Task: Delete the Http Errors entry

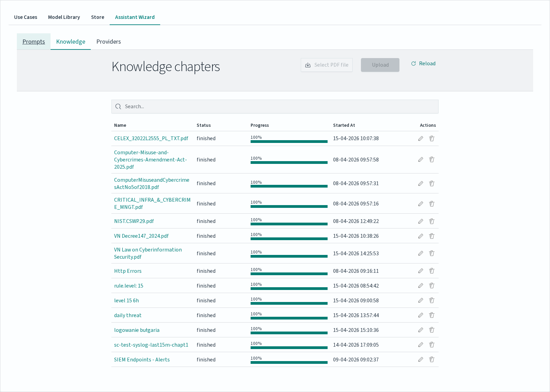Action: [432, 271]
